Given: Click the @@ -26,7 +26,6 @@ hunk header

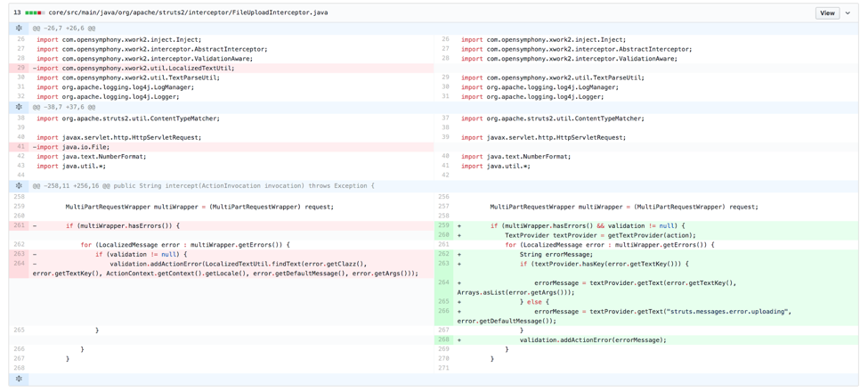Looking at the screenshot, I should tap(64, 29).
